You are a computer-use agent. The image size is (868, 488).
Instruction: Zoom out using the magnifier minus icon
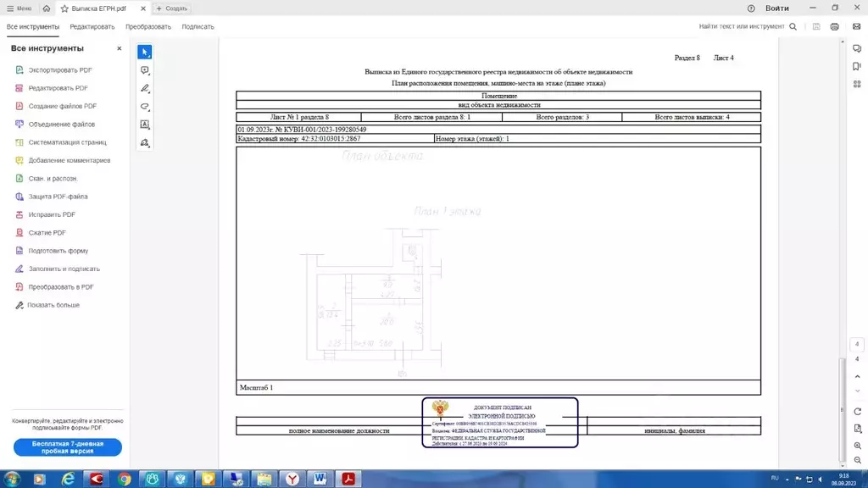(x=858, y=462)
